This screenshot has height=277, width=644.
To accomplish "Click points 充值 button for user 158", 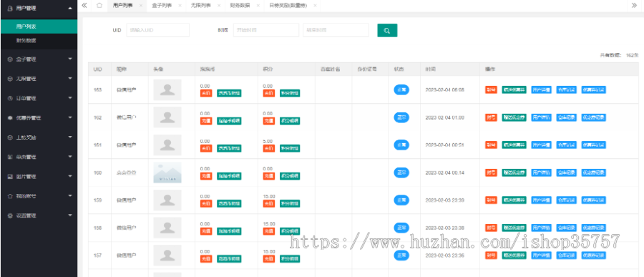I will coord(269,231).
